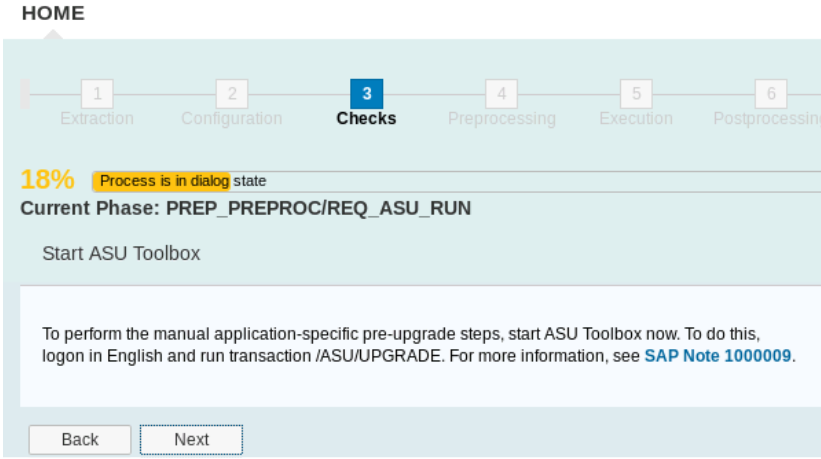Click the Preprocessing step label
The image size is (821, 459).
(502, 119)
